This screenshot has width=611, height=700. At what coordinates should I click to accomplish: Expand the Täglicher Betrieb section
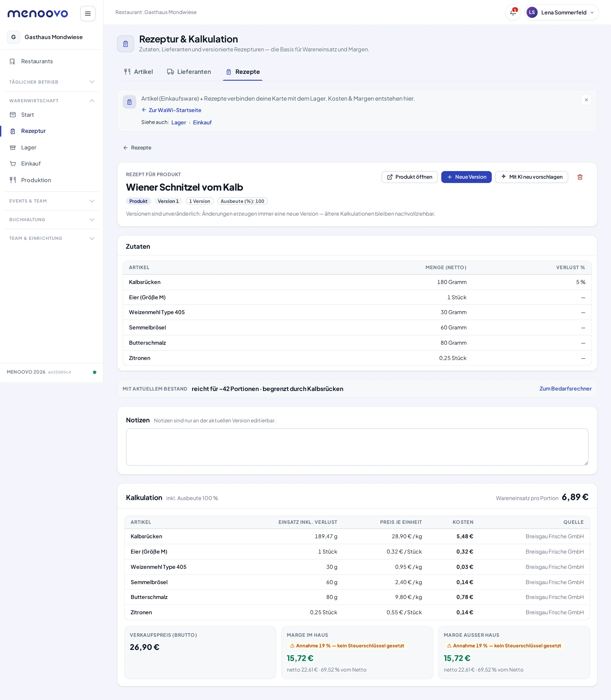tap(52, 82)
